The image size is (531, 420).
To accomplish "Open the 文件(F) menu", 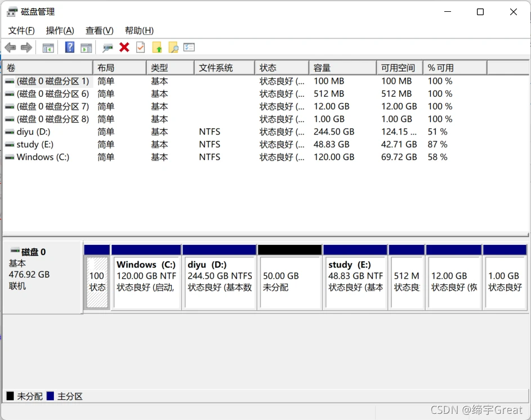I will 21,30.
